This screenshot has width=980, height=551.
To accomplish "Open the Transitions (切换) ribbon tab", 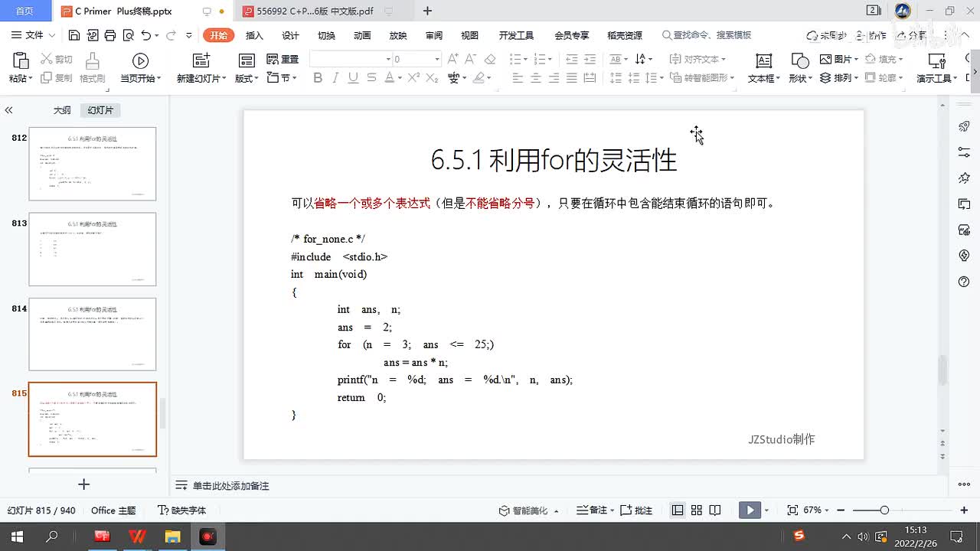I will click(326, 35).
